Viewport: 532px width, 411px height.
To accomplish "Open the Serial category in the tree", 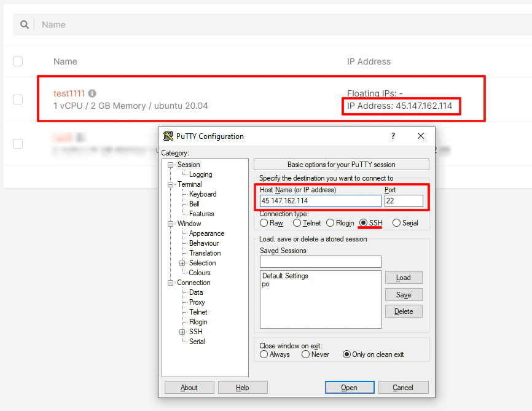I will point(197,342).
